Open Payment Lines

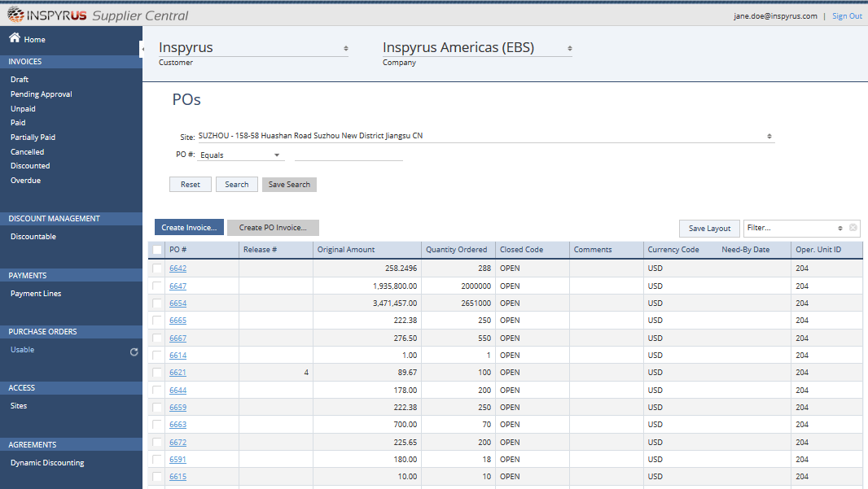coord(36,294)
